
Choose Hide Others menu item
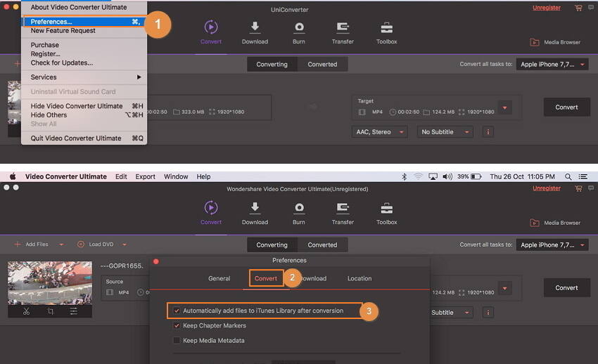pos(84,115)
